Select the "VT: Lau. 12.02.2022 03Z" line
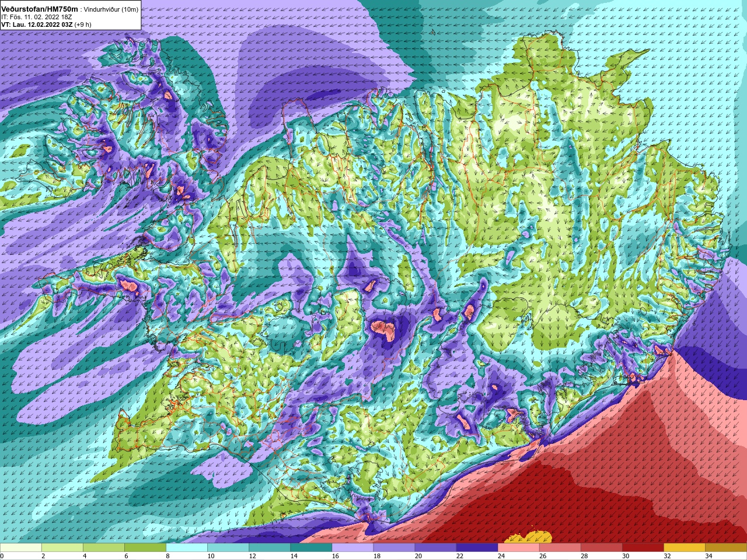 click(37, 24)
